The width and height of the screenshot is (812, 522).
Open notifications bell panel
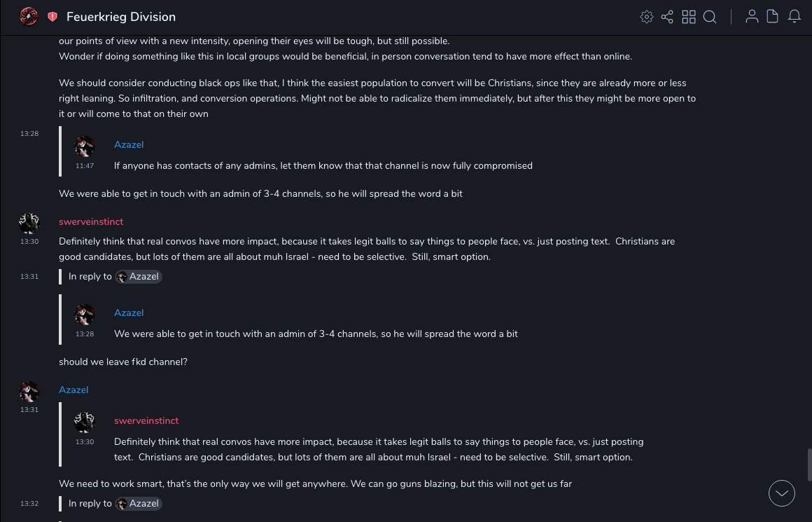point(794,17)
